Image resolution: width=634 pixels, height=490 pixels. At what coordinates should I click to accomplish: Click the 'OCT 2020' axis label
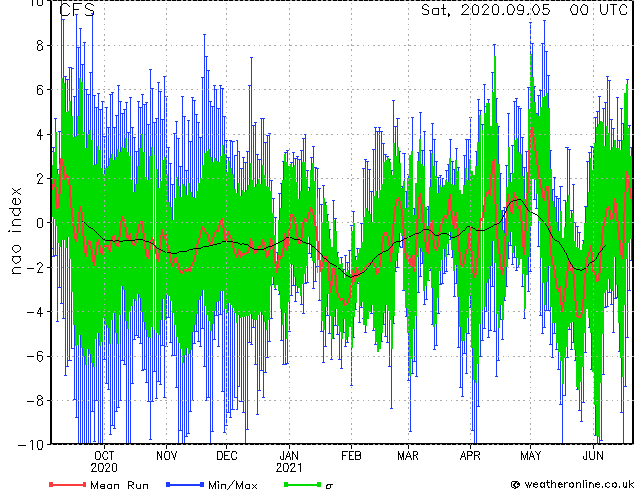[104, 462]
